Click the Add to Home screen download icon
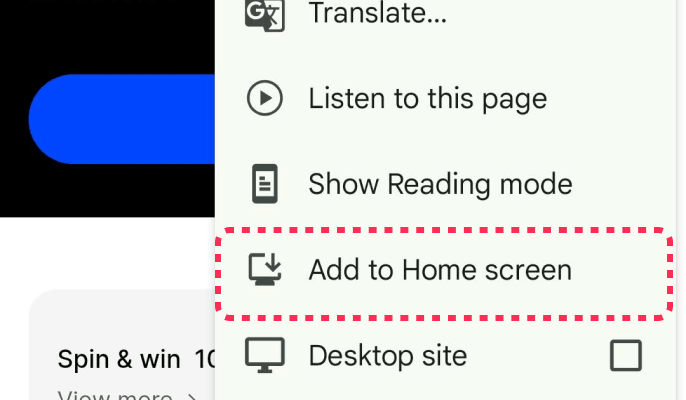The width and height of the screenshot is (686, 400). tap(265, 270)
